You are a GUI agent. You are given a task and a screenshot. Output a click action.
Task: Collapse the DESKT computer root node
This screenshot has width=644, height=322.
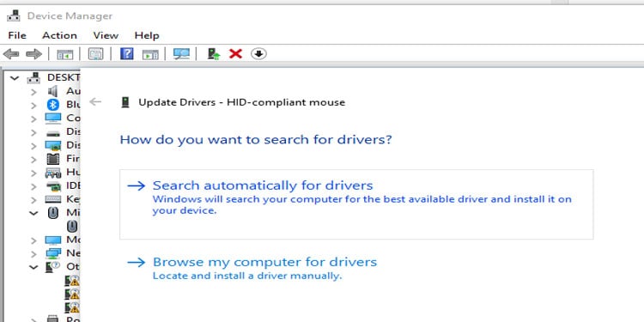(15, 77)
